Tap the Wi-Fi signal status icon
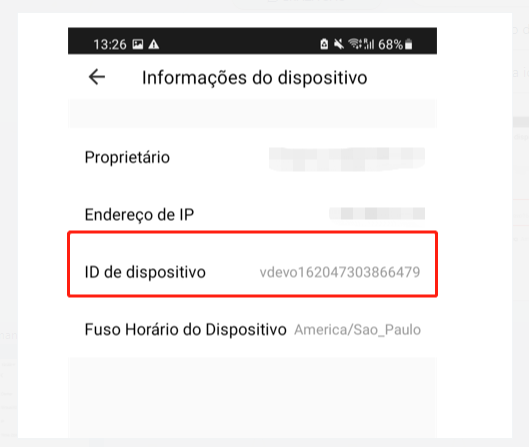The image size is (529, 447). click(x=355, y=44)
